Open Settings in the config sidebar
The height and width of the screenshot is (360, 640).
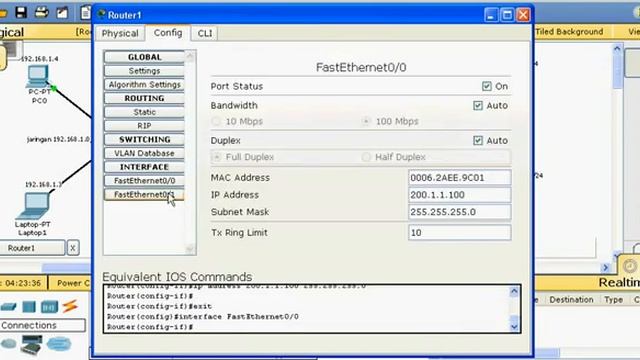point(144,71)
